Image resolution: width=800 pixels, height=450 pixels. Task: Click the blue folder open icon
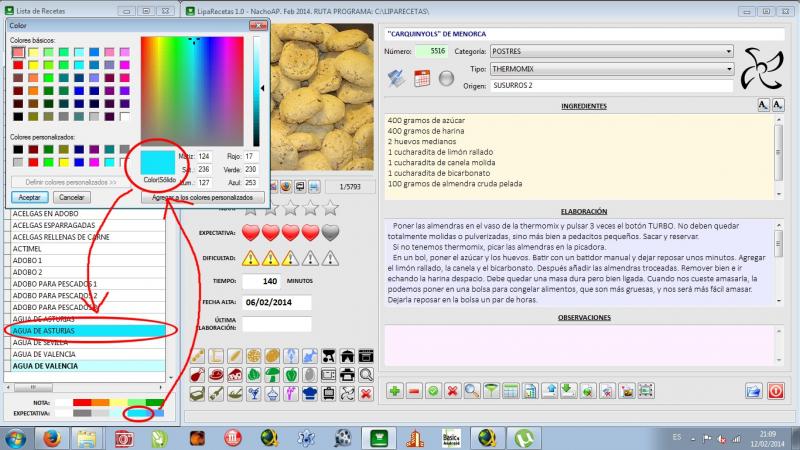[754, 391]
